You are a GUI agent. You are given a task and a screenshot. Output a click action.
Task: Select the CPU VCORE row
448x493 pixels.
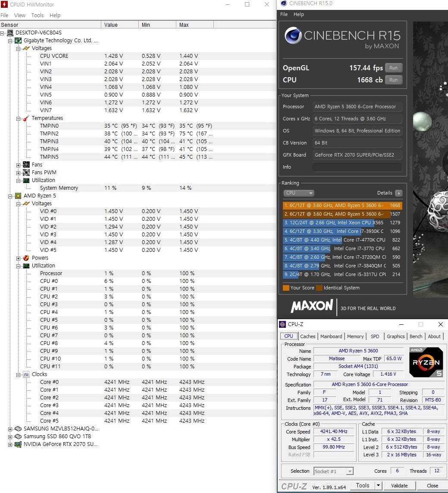tap(138, 56)
